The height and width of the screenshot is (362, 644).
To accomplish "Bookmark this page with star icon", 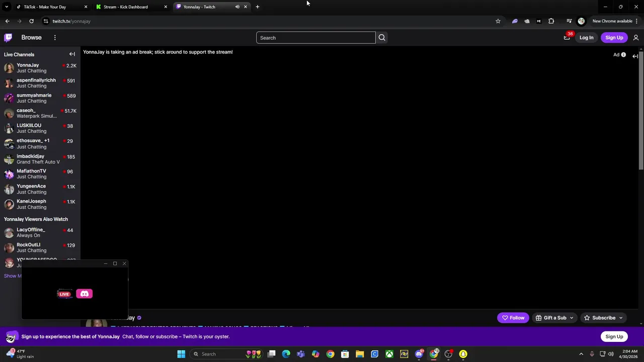I will pos(498,21).
